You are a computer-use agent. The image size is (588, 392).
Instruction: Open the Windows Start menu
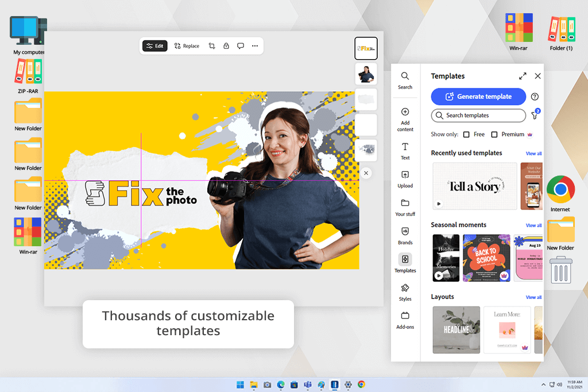pyautogui.click(x=240, y=385)
